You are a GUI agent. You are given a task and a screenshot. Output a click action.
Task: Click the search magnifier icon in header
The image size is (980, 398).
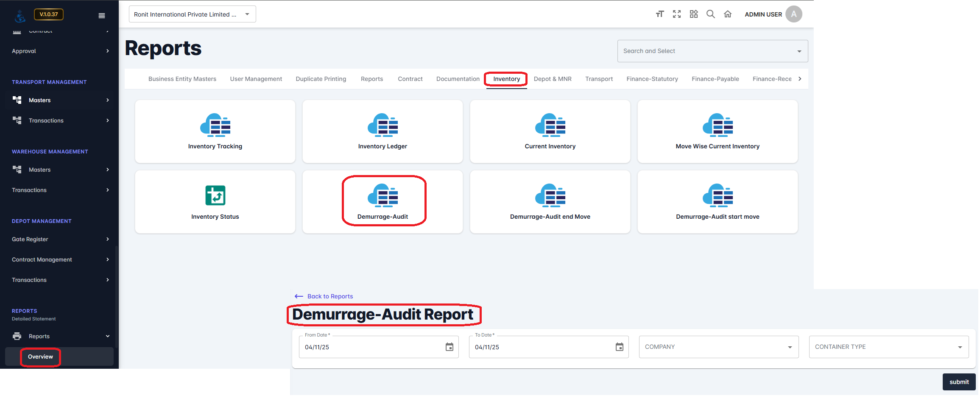coord(710,14)
